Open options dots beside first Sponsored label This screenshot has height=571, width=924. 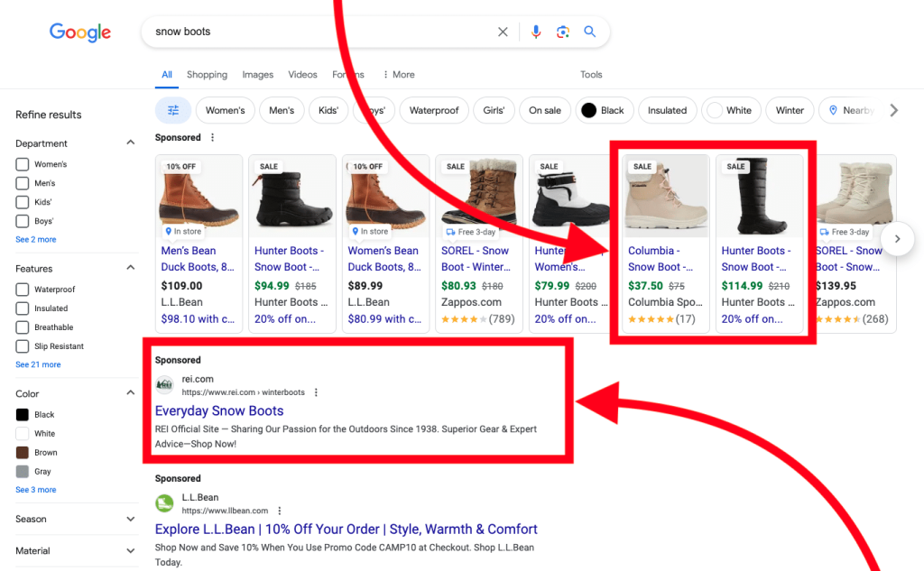point(213,138)
